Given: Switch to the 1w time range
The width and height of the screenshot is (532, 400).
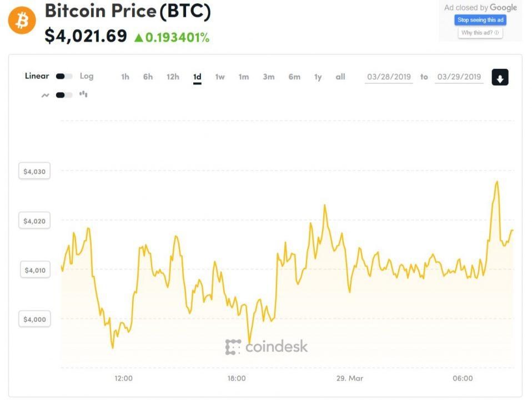Looking at the screenshot, I should click(220, 77).
